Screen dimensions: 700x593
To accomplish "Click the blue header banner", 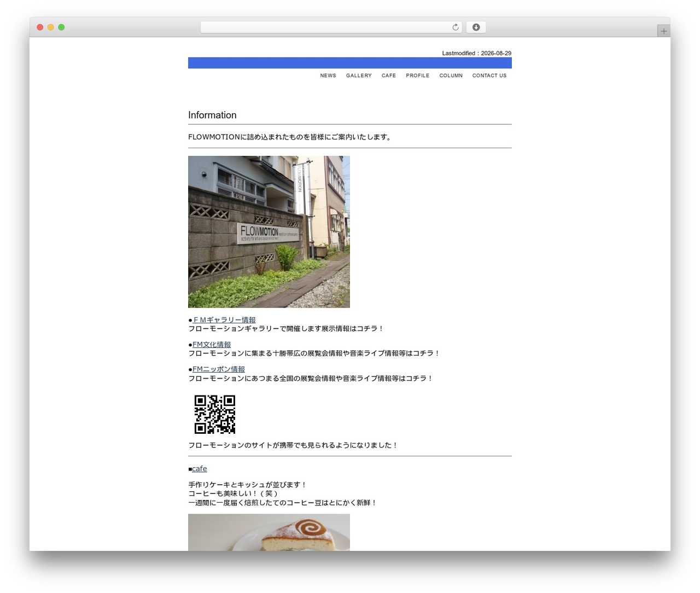I will pos(350,63).
